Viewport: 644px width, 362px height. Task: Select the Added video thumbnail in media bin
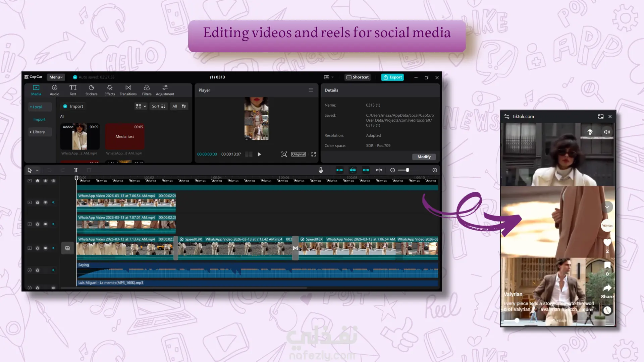(80, 136)
